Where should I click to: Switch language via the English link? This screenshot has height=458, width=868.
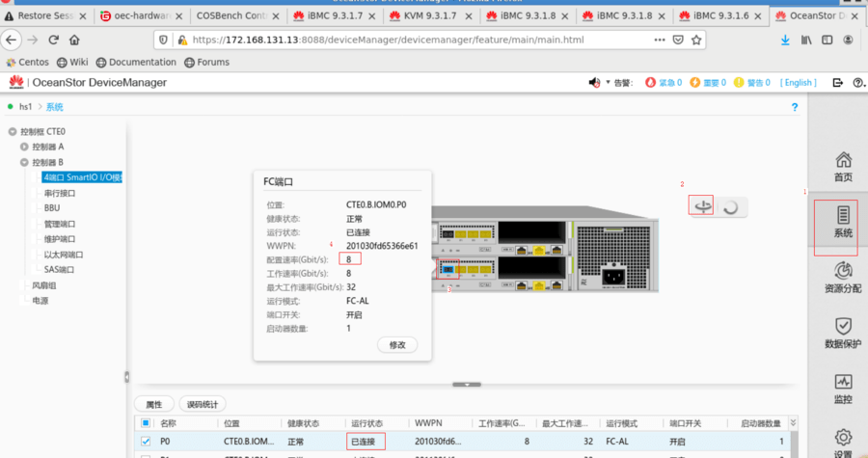tap(798, 83)
